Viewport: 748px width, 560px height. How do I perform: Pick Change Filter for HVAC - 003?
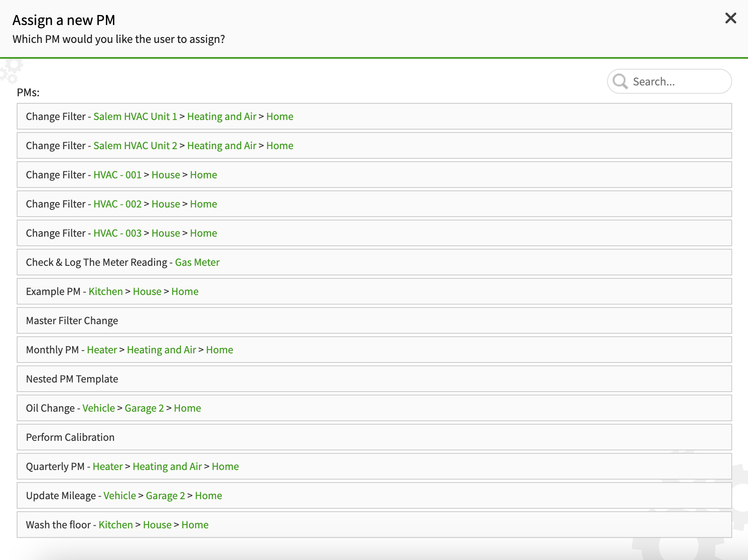tap(55, 233)
